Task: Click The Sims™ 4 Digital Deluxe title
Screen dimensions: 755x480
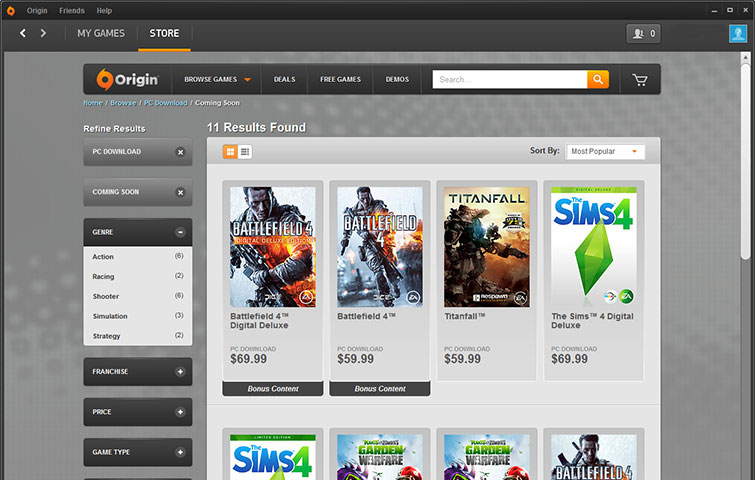Action: click(592, 321)
